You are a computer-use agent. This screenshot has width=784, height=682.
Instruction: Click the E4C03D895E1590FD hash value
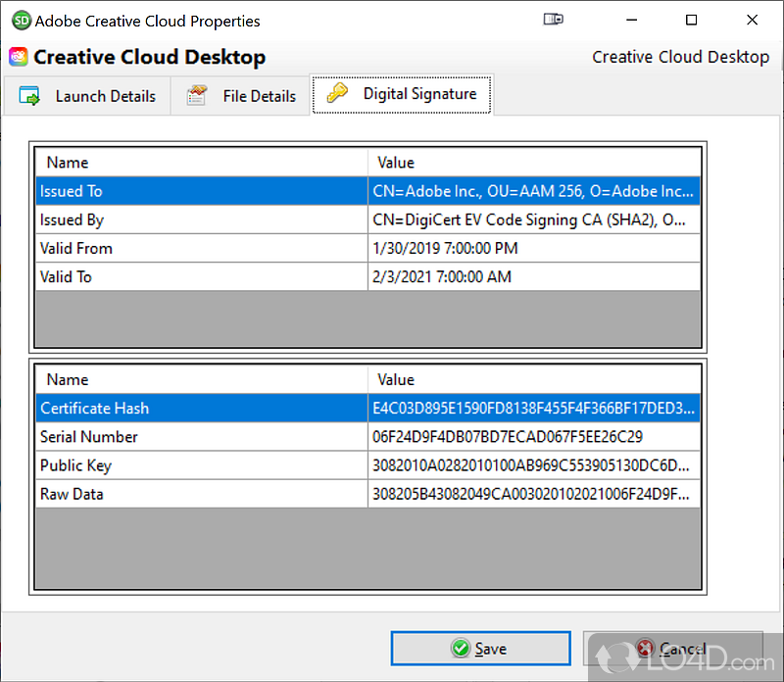534,408
